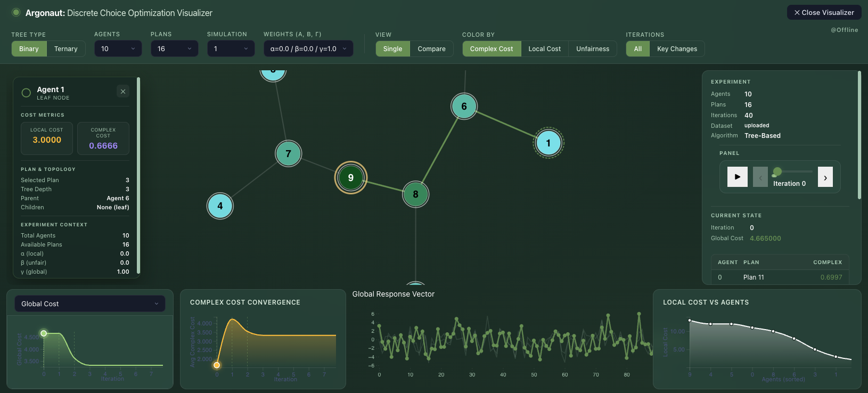868x393 pixels.
Task: Click the @Offline status label
Action: coord(845,30)
